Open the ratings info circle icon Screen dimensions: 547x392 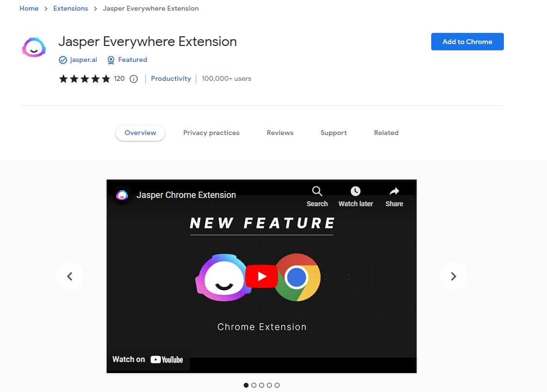[134, 79]
